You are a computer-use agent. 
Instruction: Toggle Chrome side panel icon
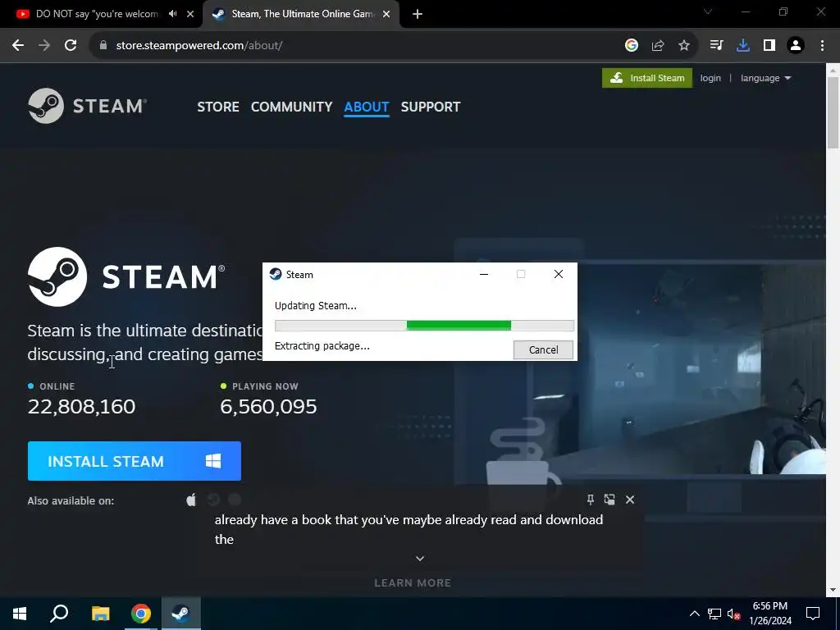(769, 46)
